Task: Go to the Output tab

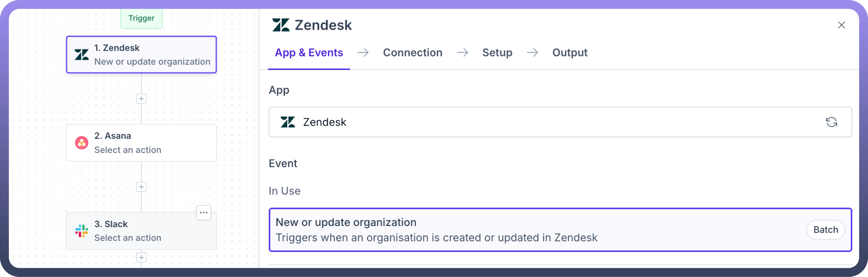Action: (570, 53)
